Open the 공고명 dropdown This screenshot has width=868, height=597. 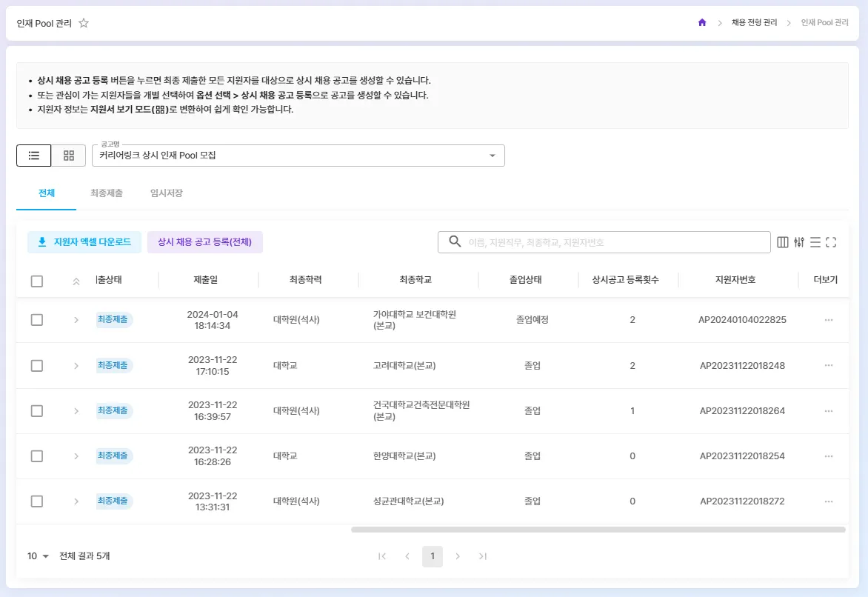[x=298, y=156]
